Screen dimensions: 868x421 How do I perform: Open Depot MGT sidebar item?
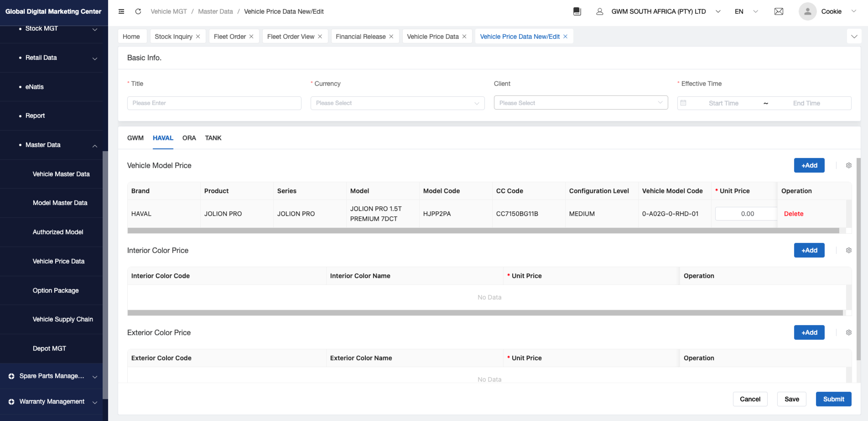49,348
